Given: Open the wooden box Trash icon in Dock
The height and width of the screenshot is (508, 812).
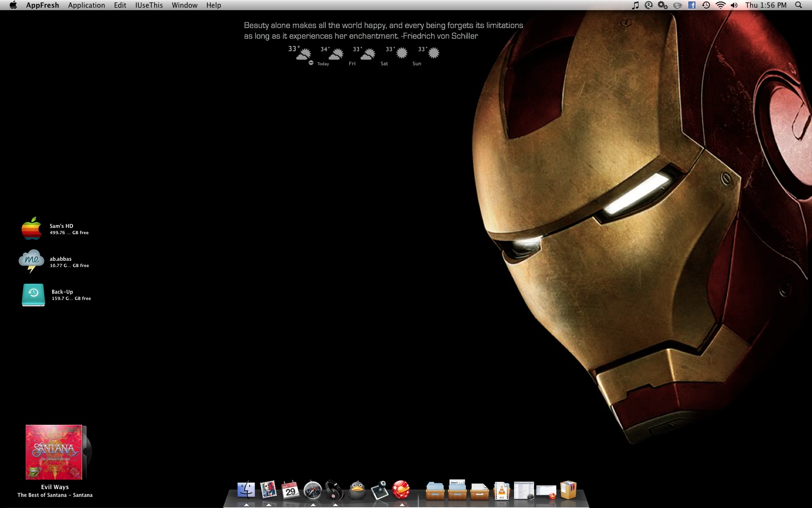Looking at the screenshot, I should pos(568,490).
